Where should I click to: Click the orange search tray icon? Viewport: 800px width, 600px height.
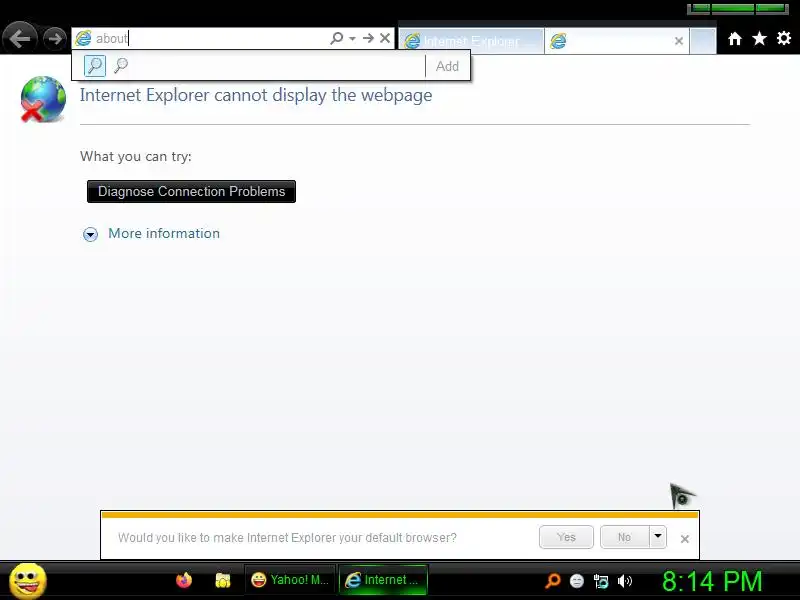pyautogui.click(x=553, y=581)
